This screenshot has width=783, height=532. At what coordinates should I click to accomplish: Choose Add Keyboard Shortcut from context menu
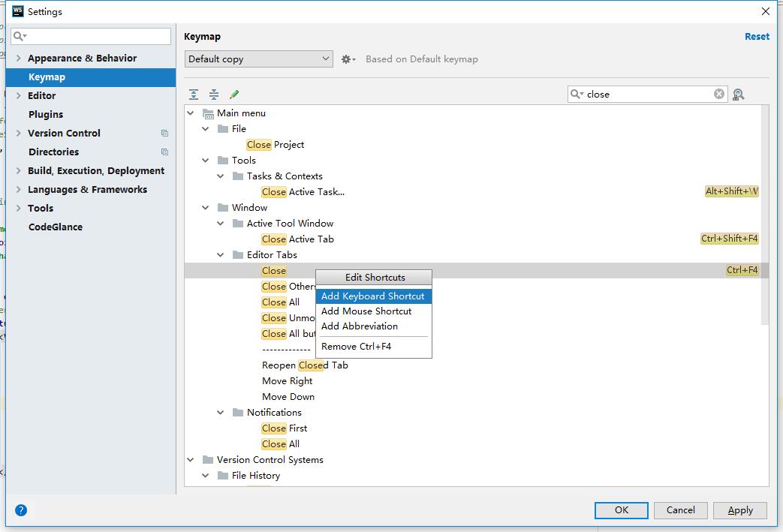pos(374,296)
